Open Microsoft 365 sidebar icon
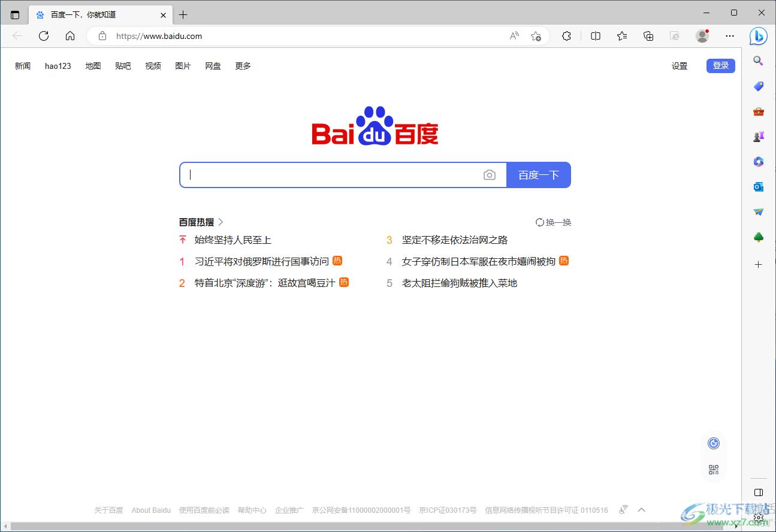The height and width of the screenshot is (532, 776). [x=758, y=162]
